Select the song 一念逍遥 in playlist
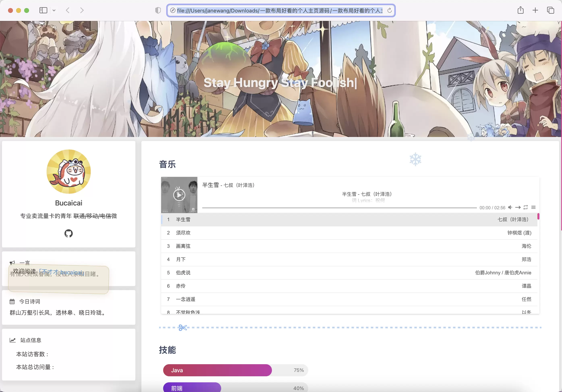The width and height of the screenshot is (562, 392). [349, 299]
